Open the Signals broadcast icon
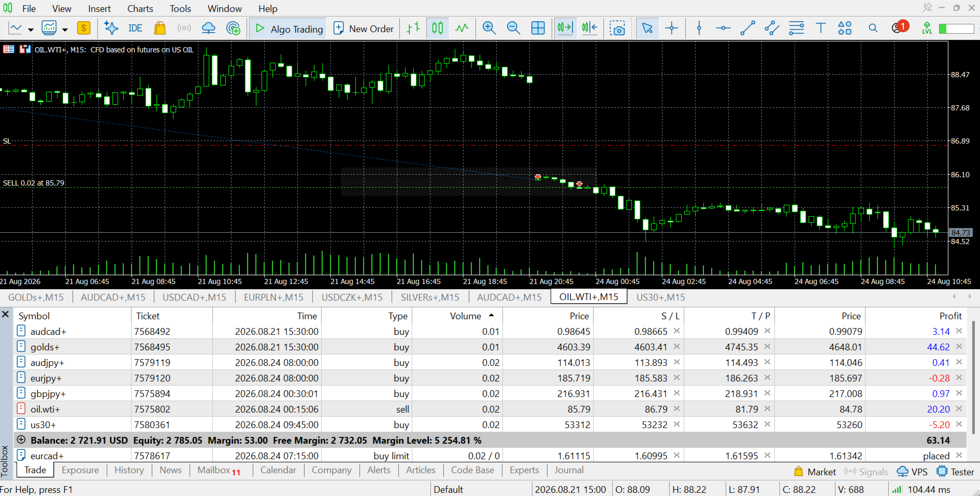This screenshot has height=496, width=980. point(184,28)
